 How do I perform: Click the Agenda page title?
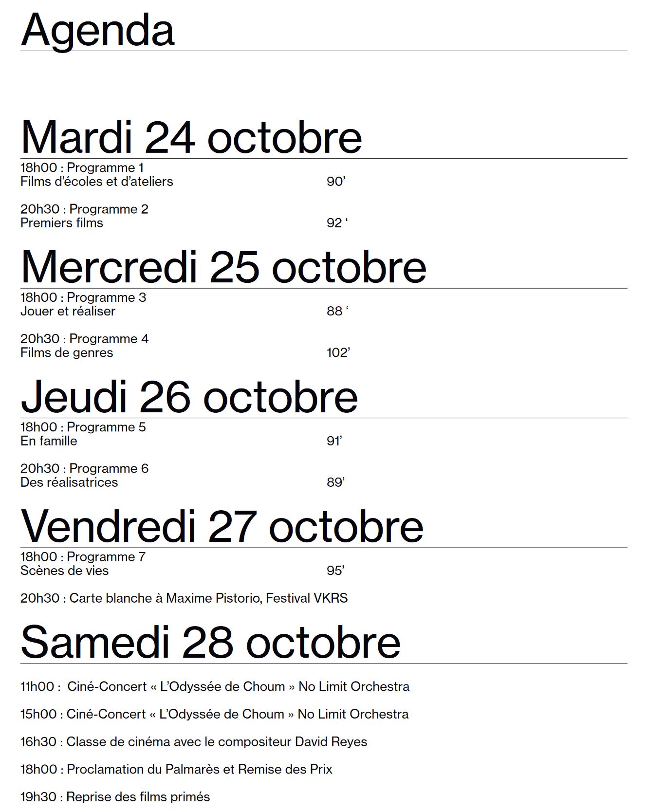(97, 30)
